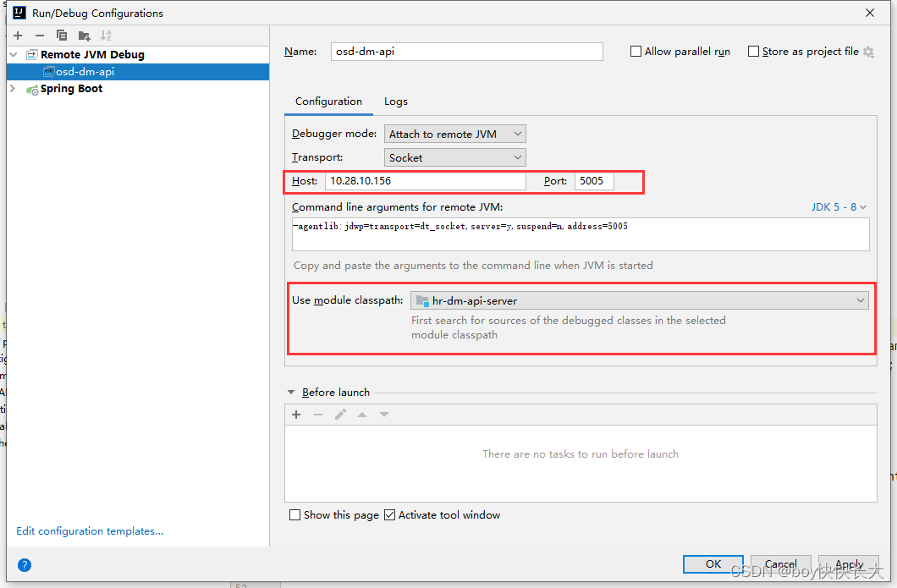The image size is (897, 588).
Task: Click into the Host field
Action: [426, 181]
